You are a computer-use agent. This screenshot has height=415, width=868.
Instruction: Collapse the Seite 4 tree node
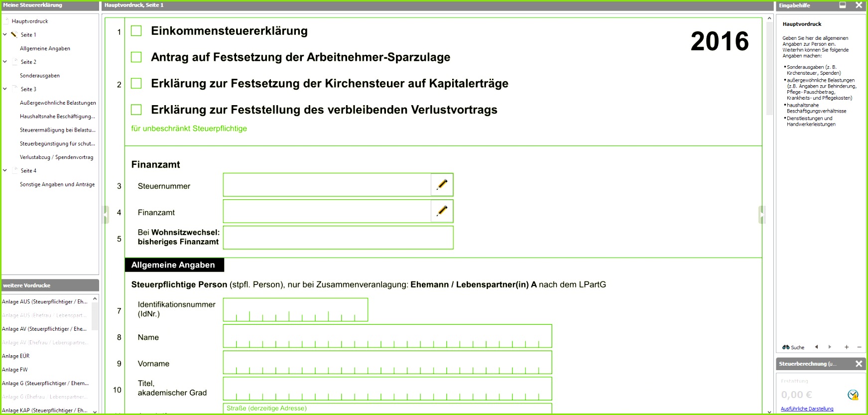point(5,170)
